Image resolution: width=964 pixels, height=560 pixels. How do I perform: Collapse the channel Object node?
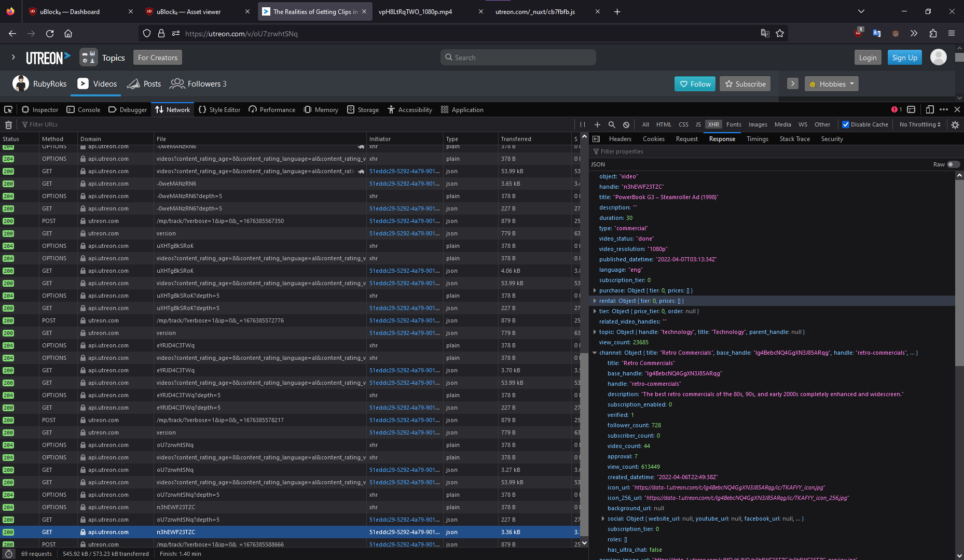(x=595, y=353)
